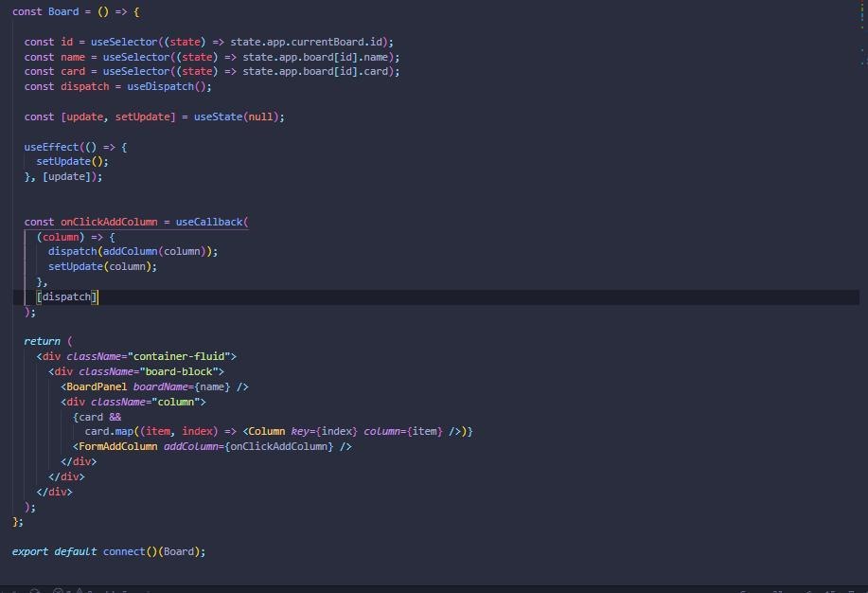This screenshot has height=593, width=868.
Task: Click the "board-block" className string
Action: point(179,372)
